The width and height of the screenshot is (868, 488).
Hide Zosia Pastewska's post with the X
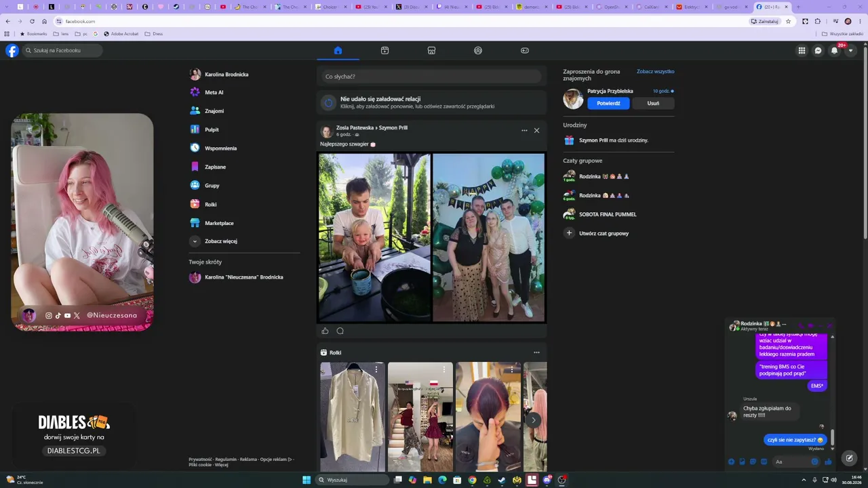[x=536, y=130]
